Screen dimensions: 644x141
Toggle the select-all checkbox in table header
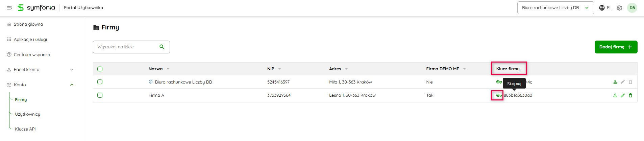click(100, 69)
